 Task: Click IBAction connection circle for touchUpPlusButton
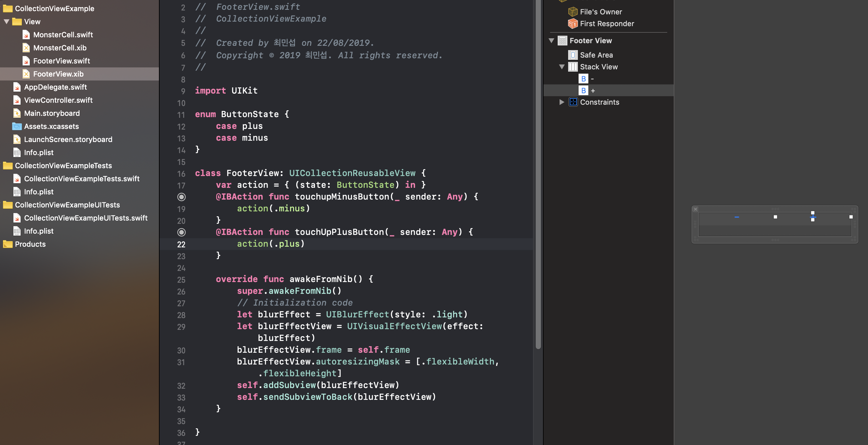pos(181,232)
